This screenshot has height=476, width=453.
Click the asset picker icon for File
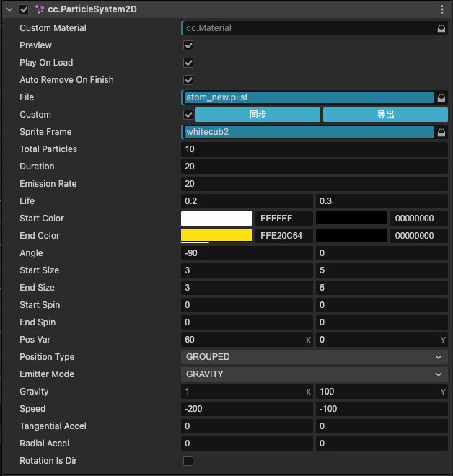pyautogui.click(x=441, y=97)
